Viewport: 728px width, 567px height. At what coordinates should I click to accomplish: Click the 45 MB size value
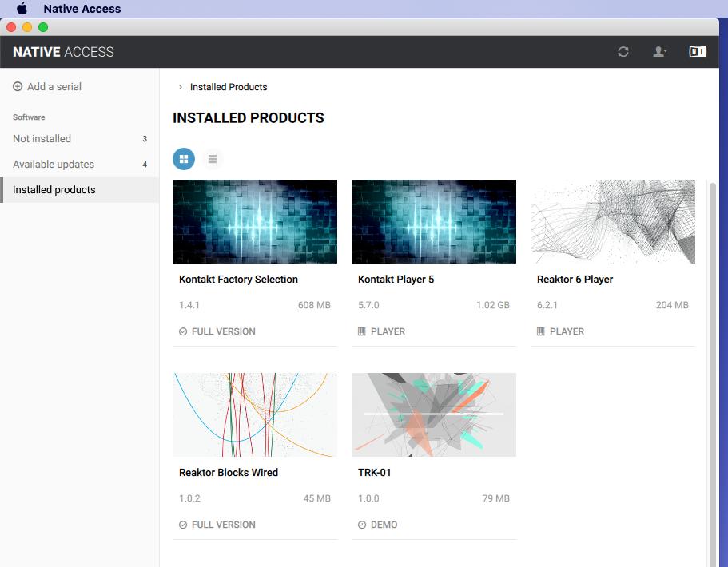tap(317, 498)
